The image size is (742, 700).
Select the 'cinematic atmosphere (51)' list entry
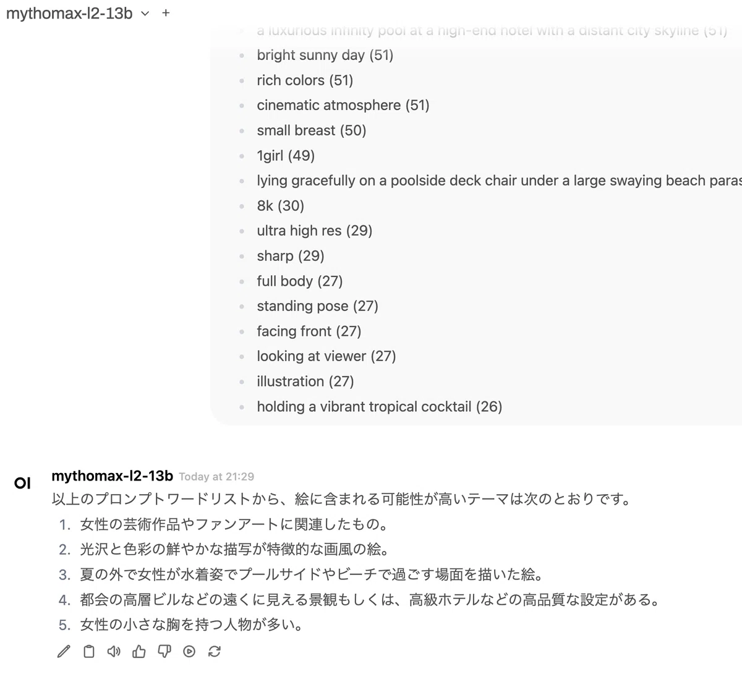[343, 105]
